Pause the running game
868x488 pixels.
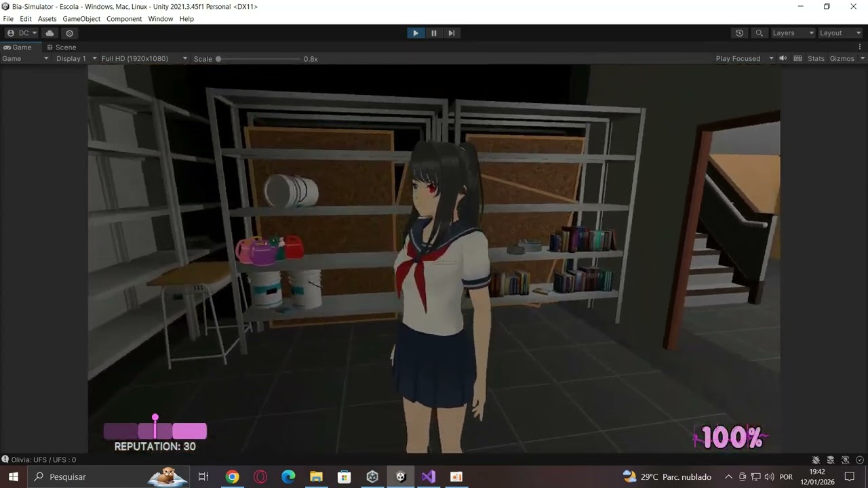tap(434, 33)
